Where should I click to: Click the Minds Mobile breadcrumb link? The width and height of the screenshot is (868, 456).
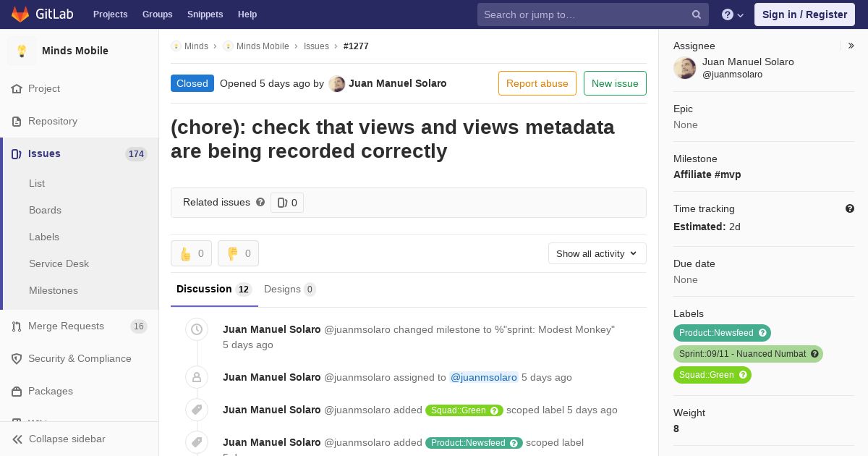(263, 46)
